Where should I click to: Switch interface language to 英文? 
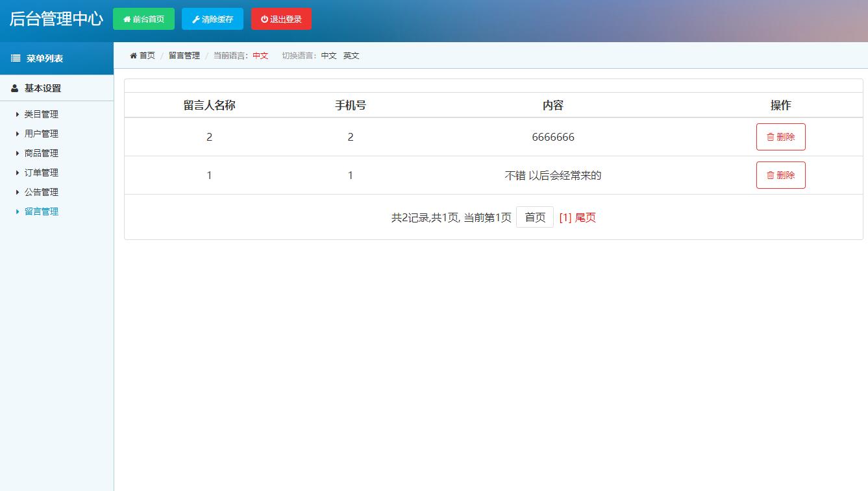pyautogui.click(x=351, y=55)
